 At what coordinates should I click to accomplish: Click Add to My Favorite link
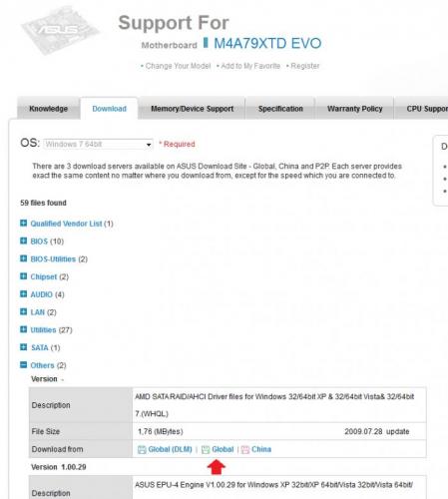coord(250,66)
